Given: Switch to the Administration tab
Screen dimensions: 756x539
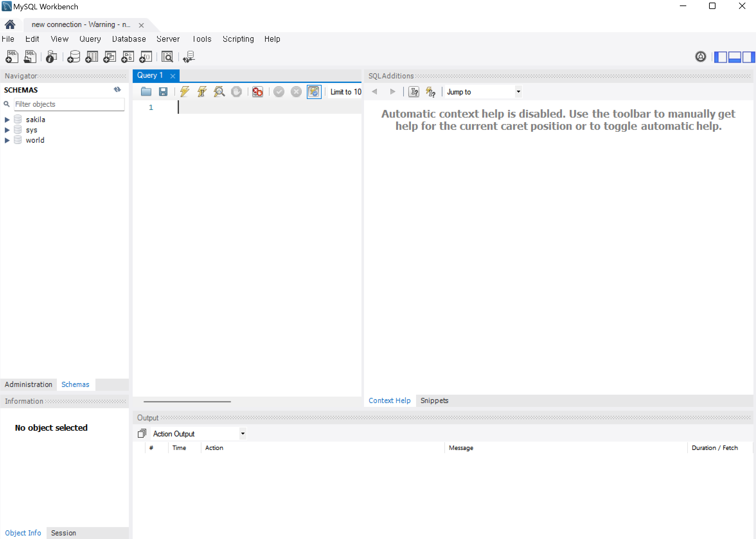Looking at the screenshot, I should tap(29, 384).
